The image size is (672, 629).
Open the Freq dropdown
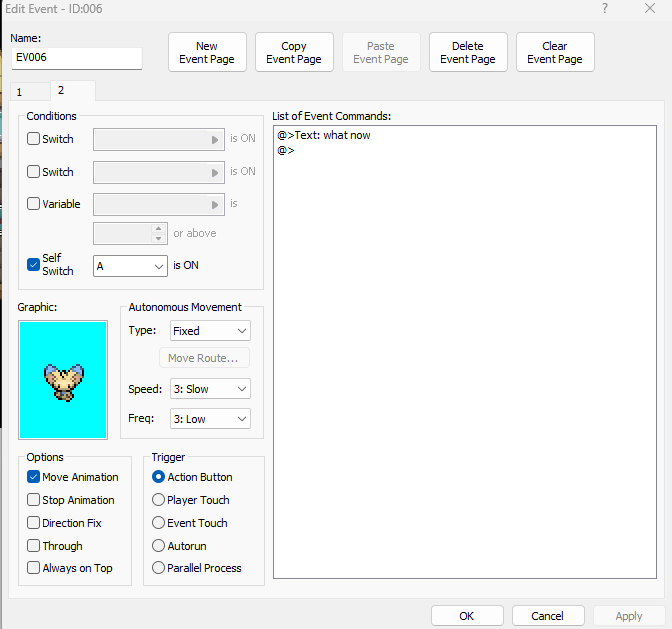210,419
